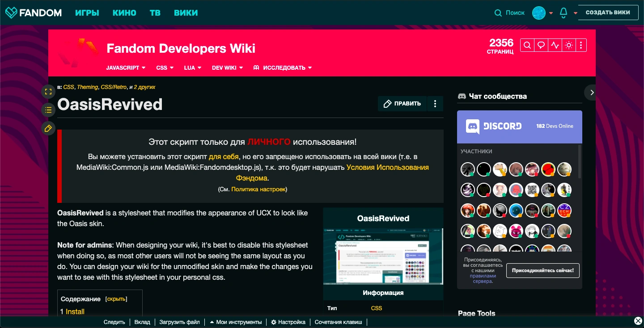Open the ВИКИ menu in the top bar
This screenshot has width=644, height=328.
point(186,13)
